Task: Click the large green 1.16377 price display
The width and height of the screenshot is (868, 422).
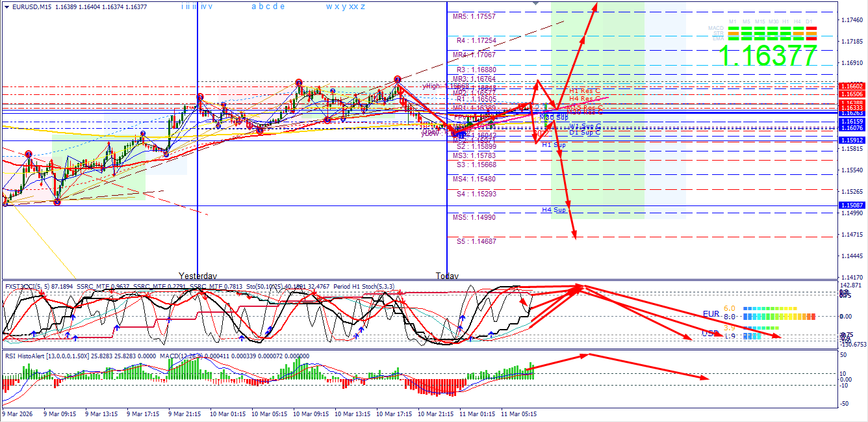Action: click(x=769, y=56)
